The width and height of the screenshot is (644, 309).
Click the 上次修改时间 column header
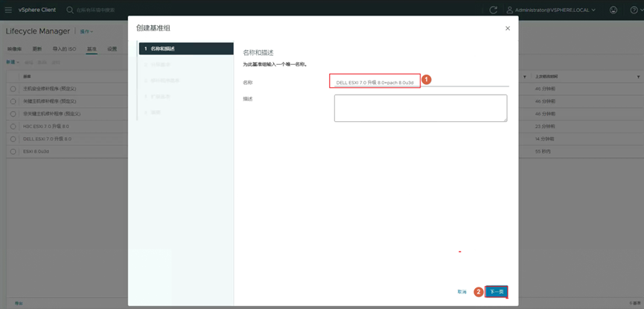(546, 77)
